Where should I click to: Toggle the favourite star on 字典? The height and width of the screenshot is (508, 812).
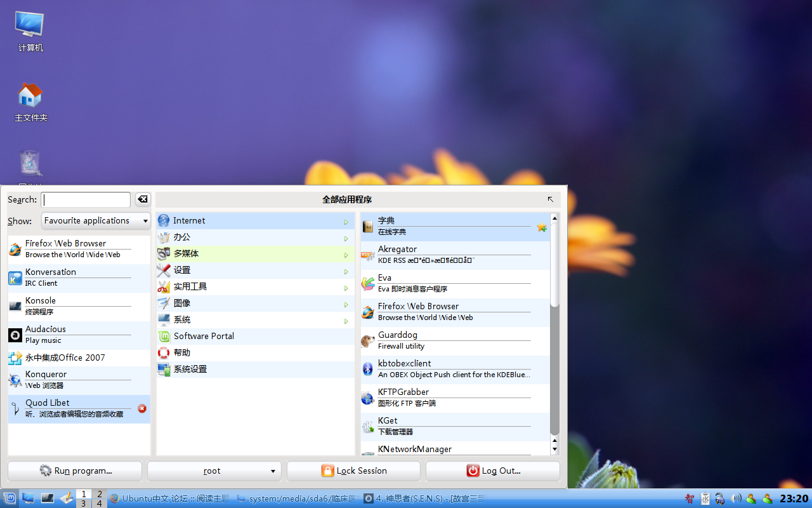tap(541, 227)
